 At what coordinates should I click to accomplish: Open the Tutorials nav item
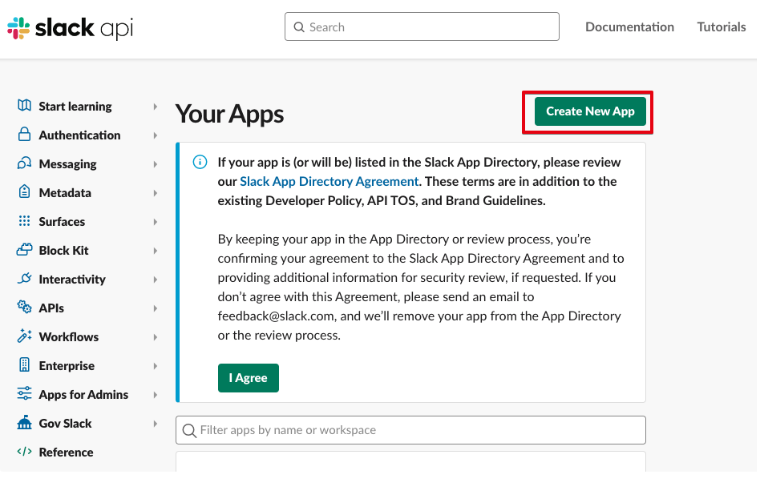point(721,27)
